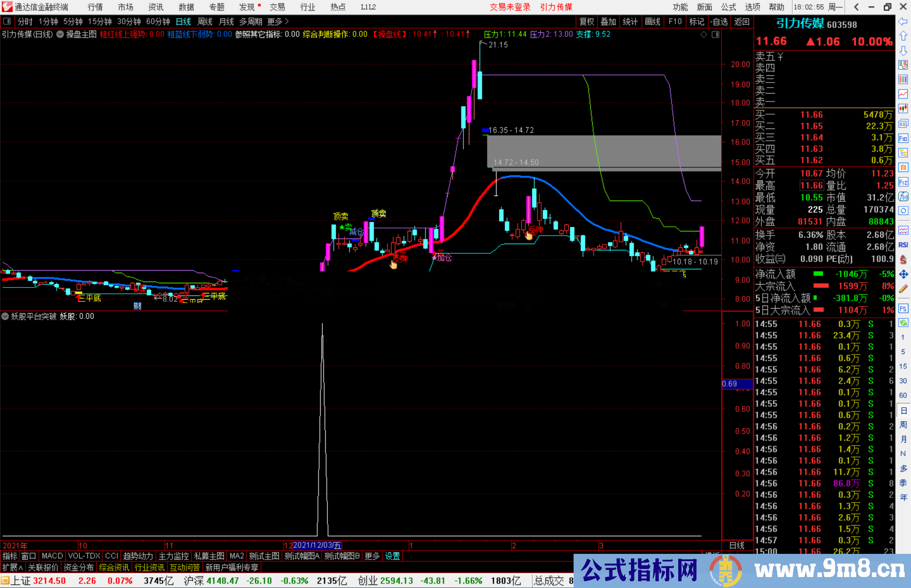The width and height of the screenshot is (911, 588).
Task: Toggle the 操盘主图 indicator round button
Action: pyautogui.click(x=60, y=34)
